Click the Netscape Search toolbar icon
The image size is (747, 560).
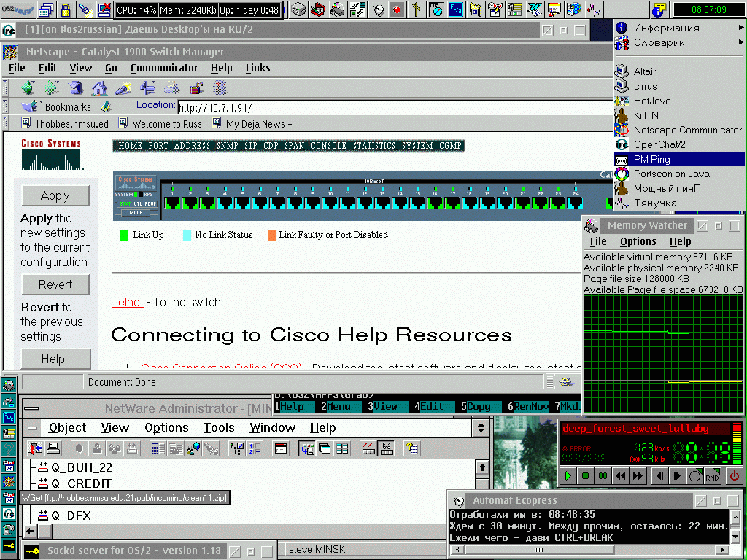point(123,87)
